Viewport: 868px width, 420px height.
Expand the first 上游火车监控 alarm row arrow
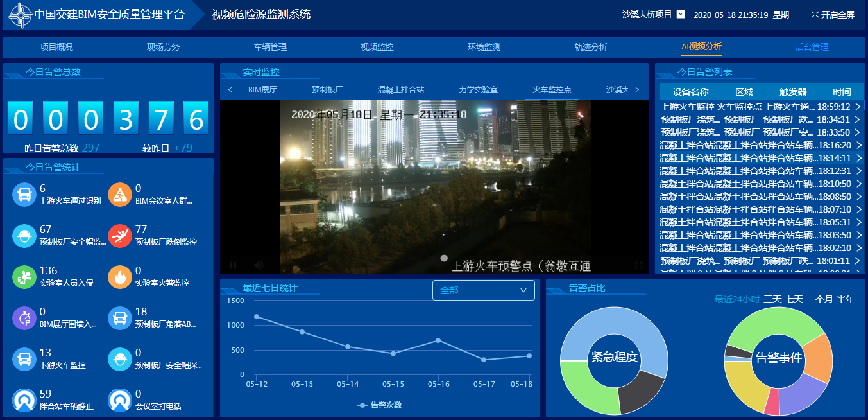pyautogui.click(x=858, y=107)
